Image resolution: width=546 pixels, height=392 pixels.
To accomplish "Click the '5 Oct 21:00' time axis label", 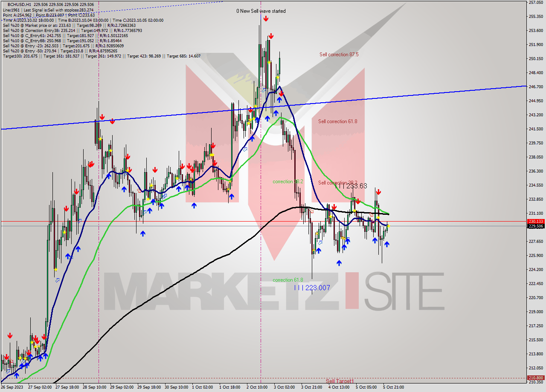I will pyautogui.click(x=394, y=387).
